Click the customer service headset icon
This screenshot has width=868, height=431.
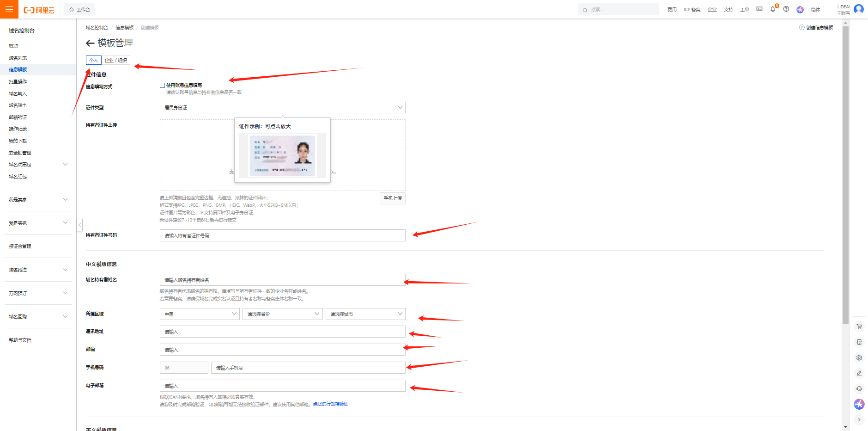click(x=859, y=388)
